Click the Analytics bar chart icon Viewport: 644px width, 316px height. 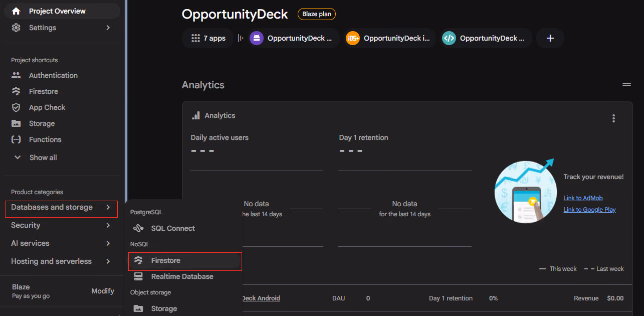pos(196,115)
